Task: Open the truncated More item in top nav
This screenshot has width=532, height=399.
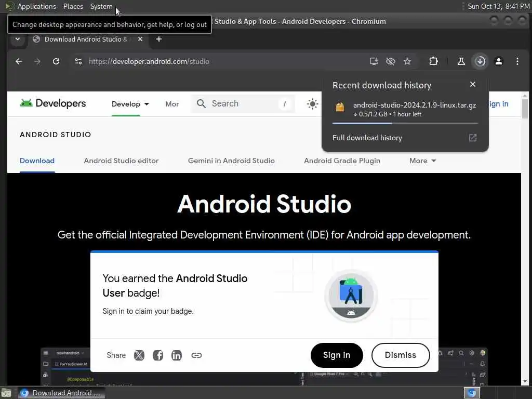Action: pos(172,104)
